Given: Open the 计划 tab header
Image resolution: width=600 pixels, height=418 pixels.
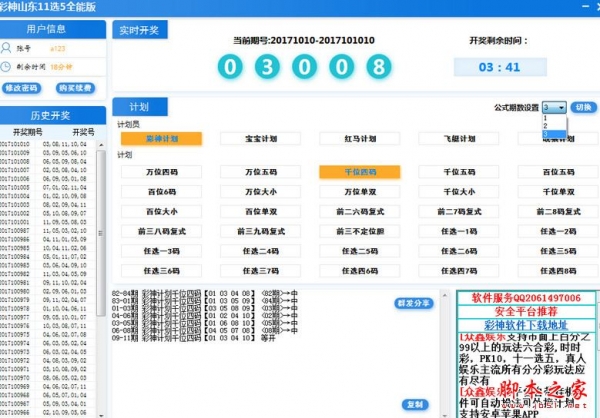Looking at the screenshot, I should pos(140,107).
